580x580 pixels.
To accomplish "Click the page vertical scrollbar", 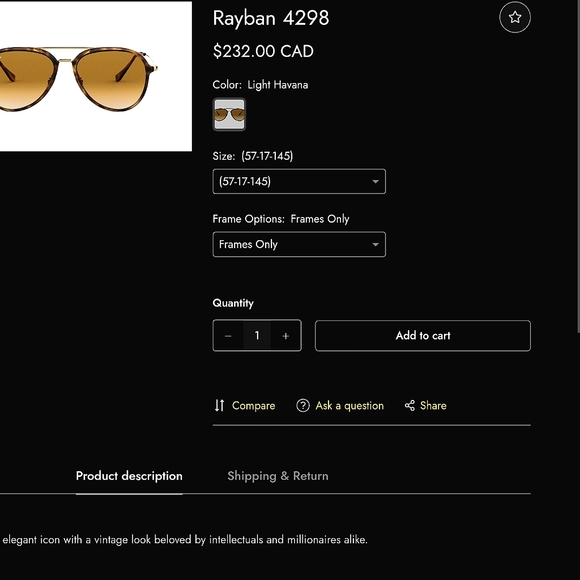I will tap(578, 166).
